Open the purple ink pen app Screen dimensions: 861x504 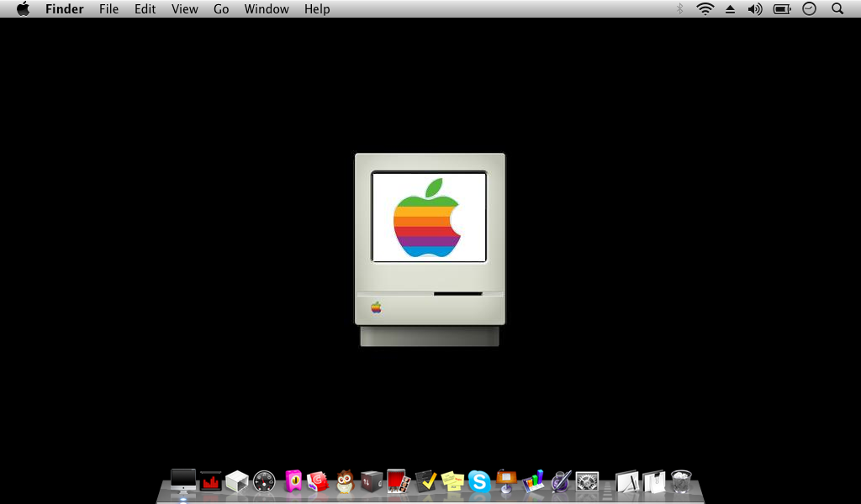[x=561, y=481]
